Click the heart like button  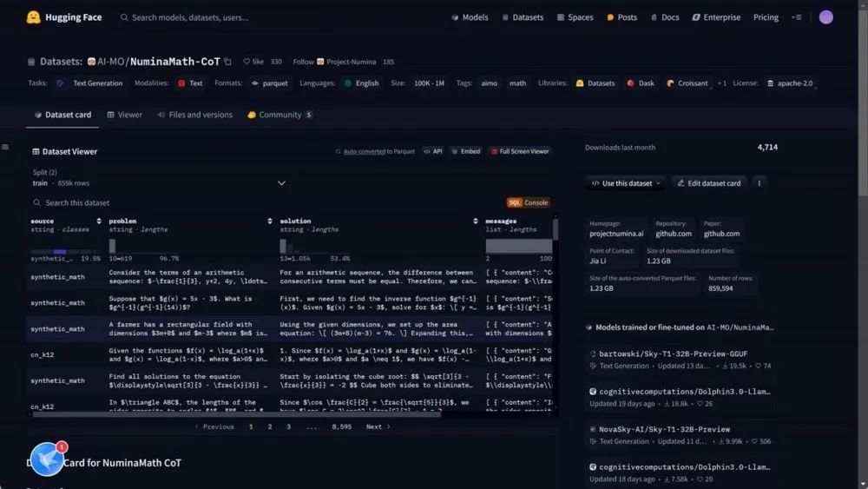tap(253, 62)
